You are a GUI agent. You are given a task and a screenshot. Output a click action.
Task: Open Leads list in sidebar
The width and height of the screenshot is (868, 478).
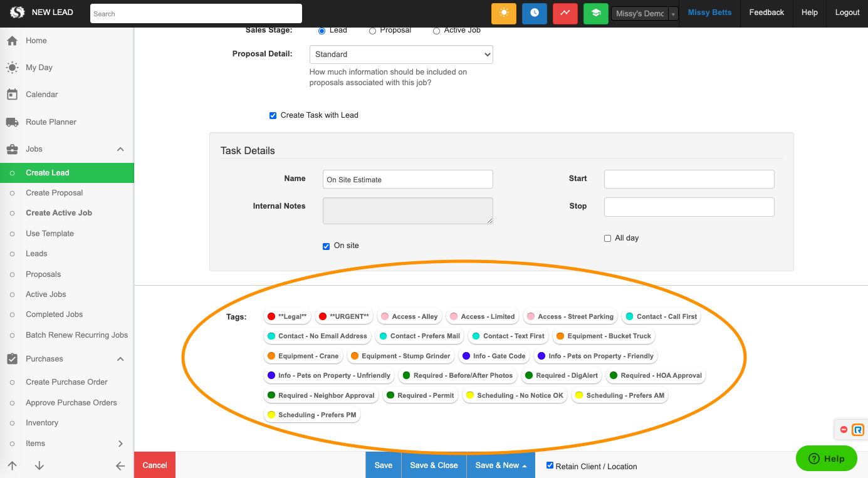(36, 254)
